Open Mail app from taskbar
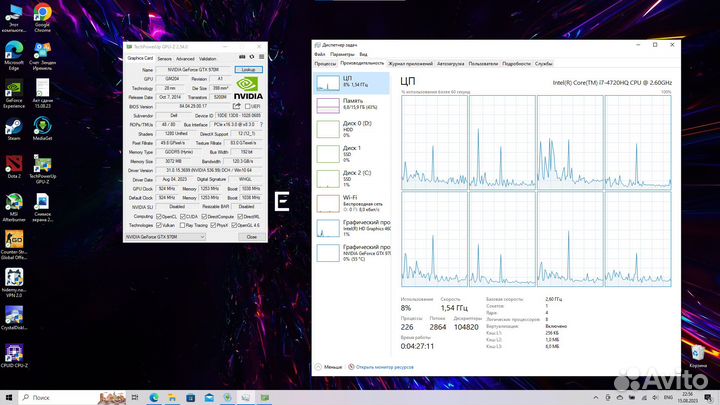The width and height of the screenshot is (720, 405). point(209,398)
